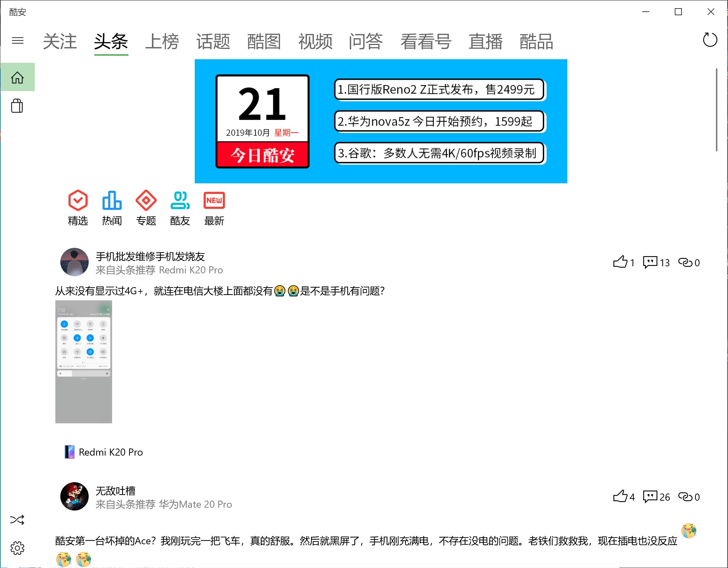Click the vertical scrollbar thumb
The width and height of the screenshot is (728, 568).
point(716,110)
